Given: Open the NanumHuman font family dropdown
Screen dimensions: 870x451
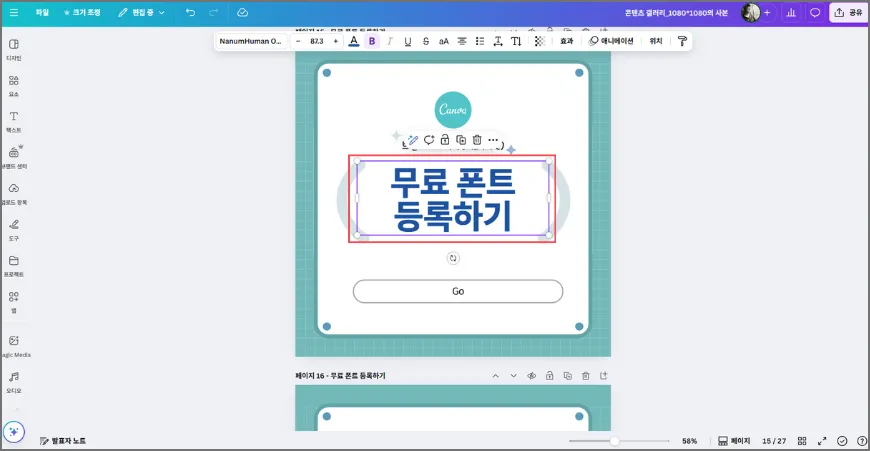Looking at the screenshot, I should (251, 41).
